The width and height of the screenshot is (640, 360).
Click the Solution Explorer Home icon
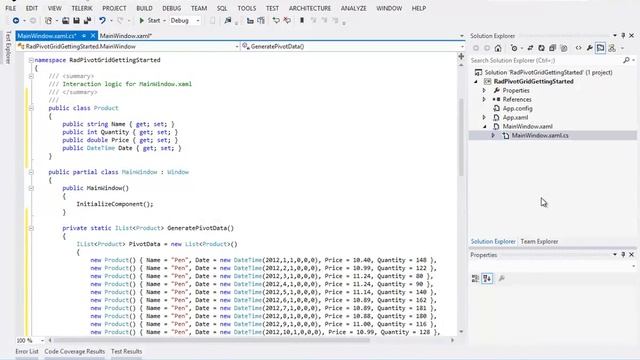(x=498, y=48)
